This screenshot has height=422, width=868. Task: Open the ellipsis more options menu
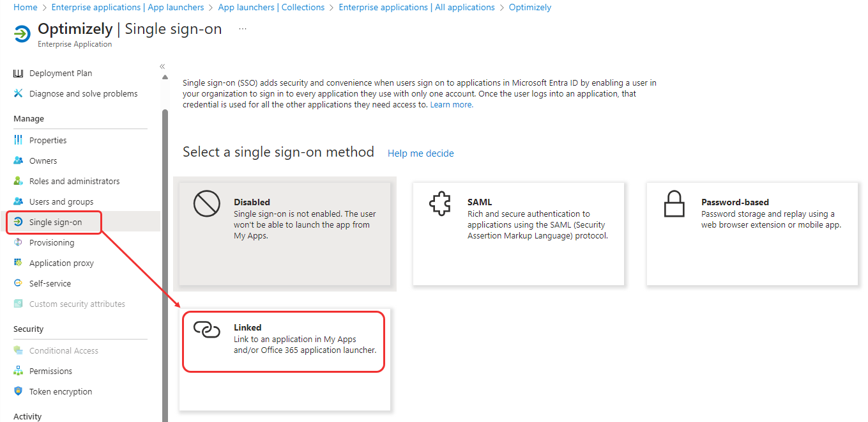[243, 29]
